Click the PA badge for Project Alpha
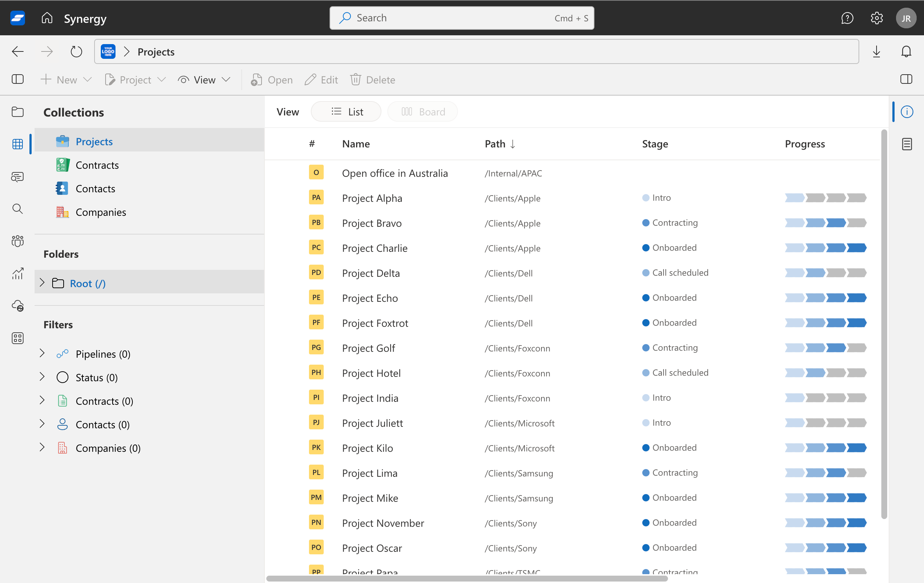This screenshot has height=583, width=924. point(316,197)
